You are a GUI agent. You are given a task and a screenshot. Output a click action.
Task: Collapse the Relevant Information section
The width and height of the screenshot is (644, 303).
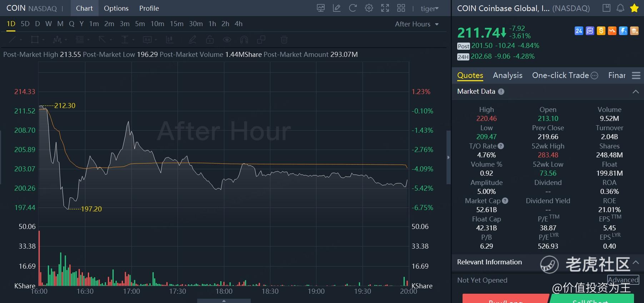coord(636,262)
